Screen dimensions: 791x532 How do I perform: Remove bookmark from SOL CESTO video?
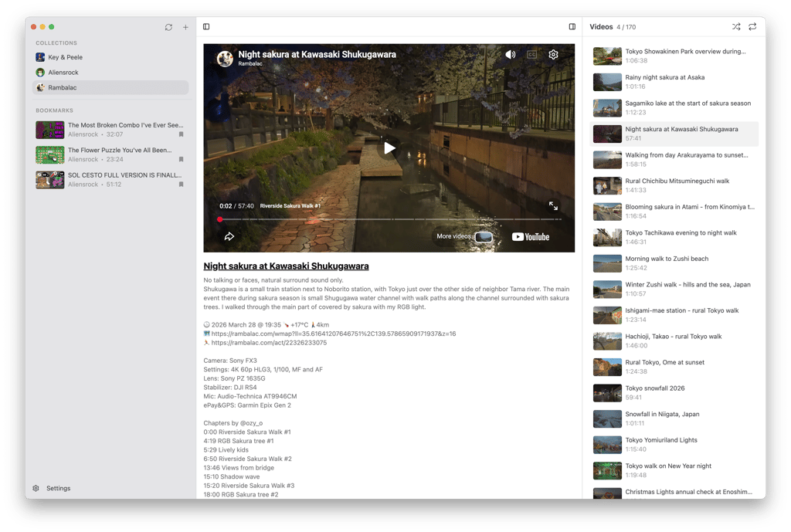(182, 185)
